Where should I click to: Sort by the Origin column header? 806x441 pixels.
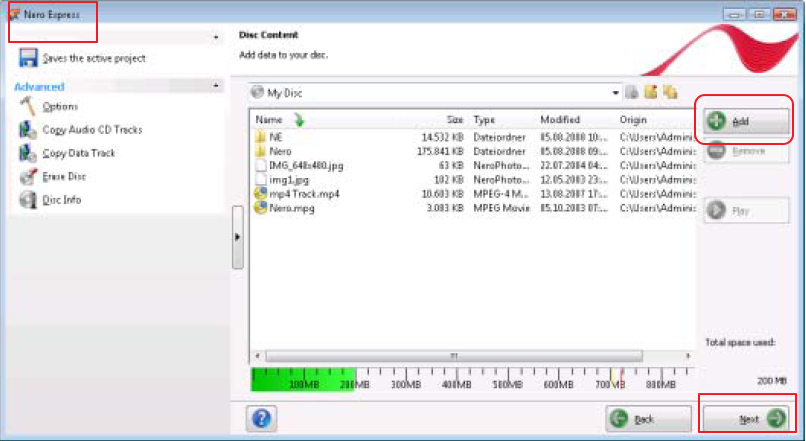[633, 120]
